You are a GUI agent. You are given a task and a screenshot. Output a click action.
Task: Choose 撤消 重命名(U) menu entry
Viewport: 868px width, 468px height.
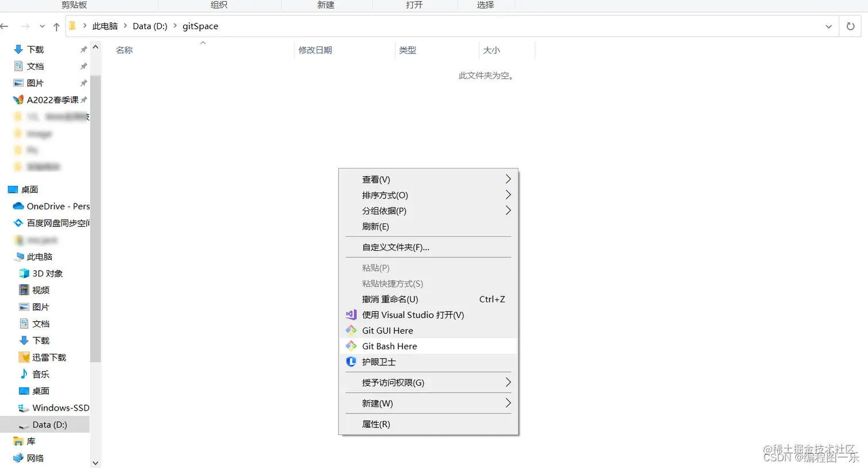428,299
